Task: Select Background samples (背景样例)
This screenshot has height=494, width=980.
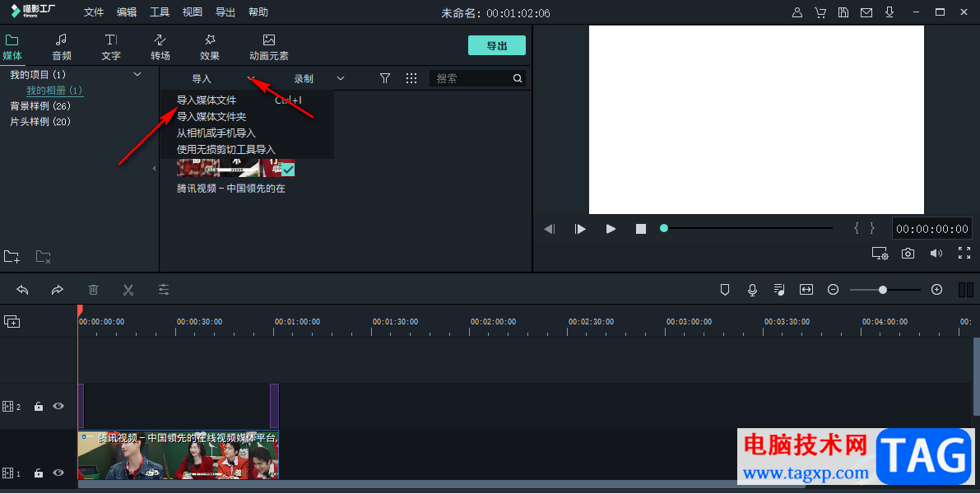Action: pyautogui.click(x=40, y=105)
